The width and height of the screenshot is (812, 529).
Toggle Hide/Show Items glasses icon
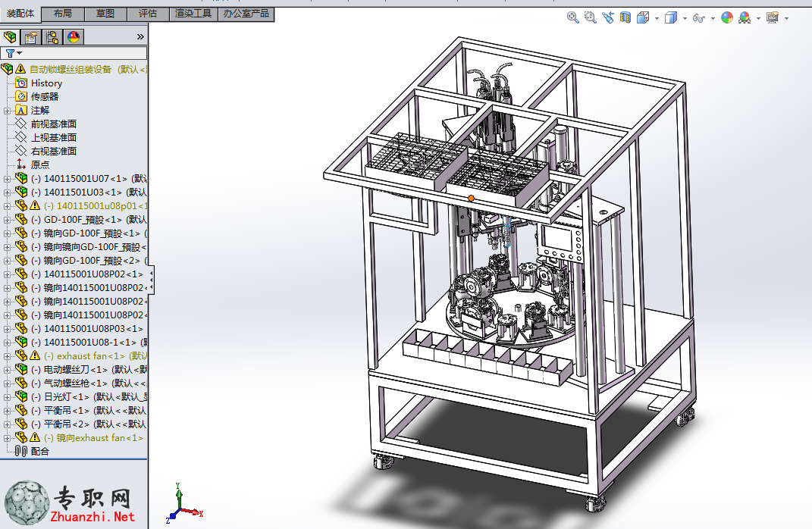point(699,18)
